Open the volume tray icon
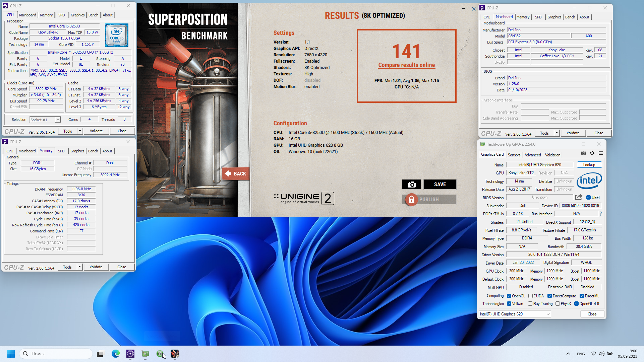Image resolution: width=644 pixels, height=362 pixels. [602, 354]
